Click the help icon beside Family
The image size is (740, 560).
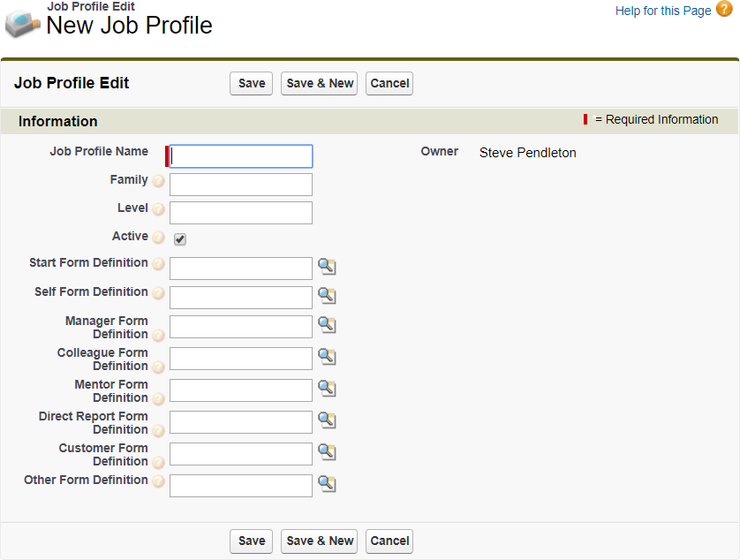[159, 182]
